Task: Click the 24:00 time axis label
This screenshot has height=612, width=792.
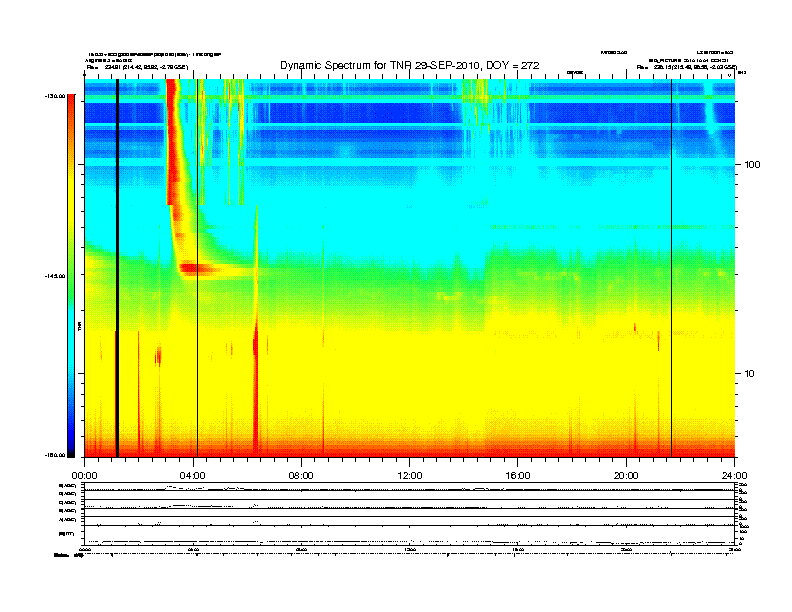Action: point(734,476)
